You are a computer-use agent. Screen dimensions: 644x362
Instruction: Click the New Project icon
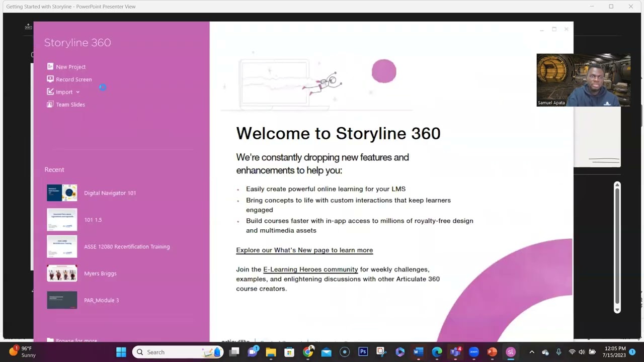tap(50, 66)
